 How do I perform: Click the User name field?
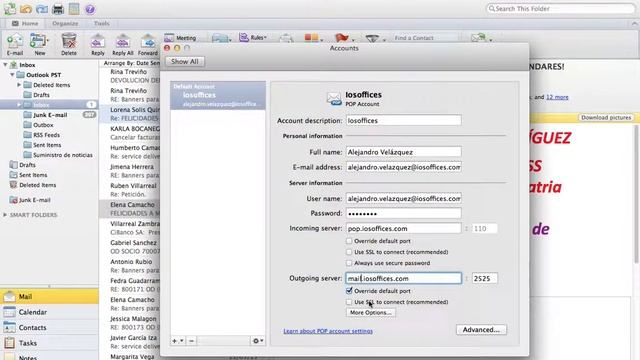[x=404, y=198]
